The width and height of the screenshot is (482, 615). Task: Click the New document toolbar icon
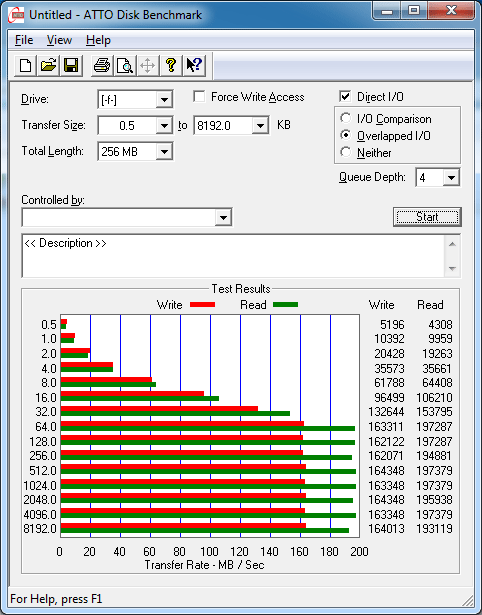25,65
